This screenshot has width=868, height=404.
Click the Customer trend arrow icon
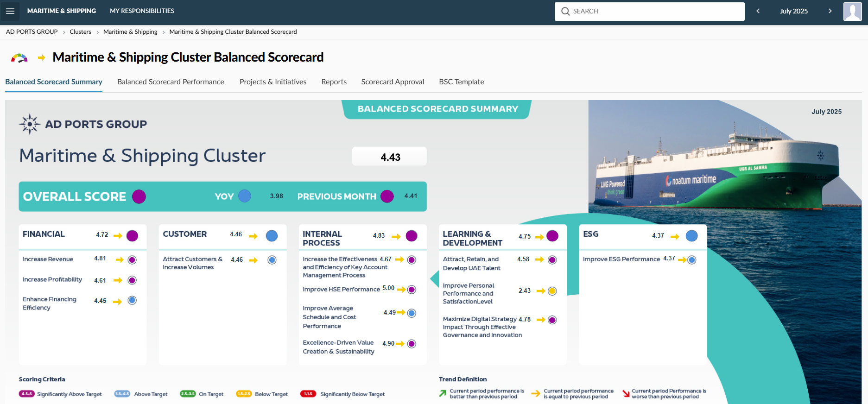click(x=253, y=236)
